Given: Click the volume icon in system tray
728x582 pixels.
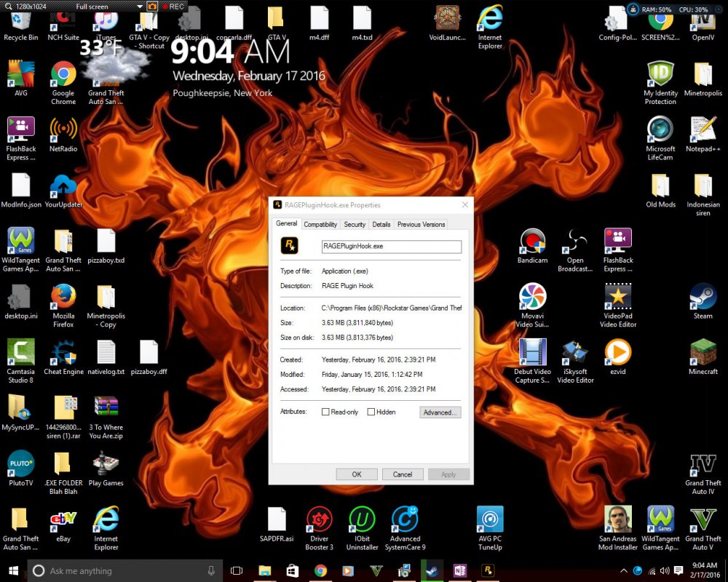Looking at the screenshot, I should [665, 570].
